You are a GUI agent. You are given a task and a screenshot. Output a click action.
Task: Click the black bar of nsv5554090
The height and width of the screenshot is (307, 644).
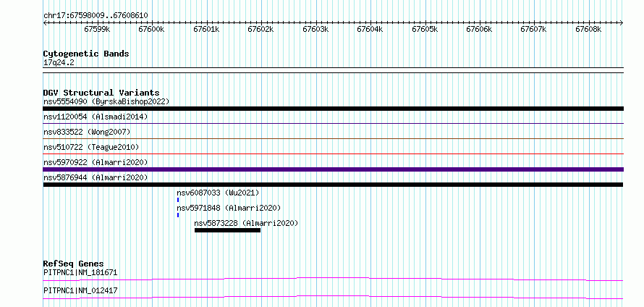(333, 109)
